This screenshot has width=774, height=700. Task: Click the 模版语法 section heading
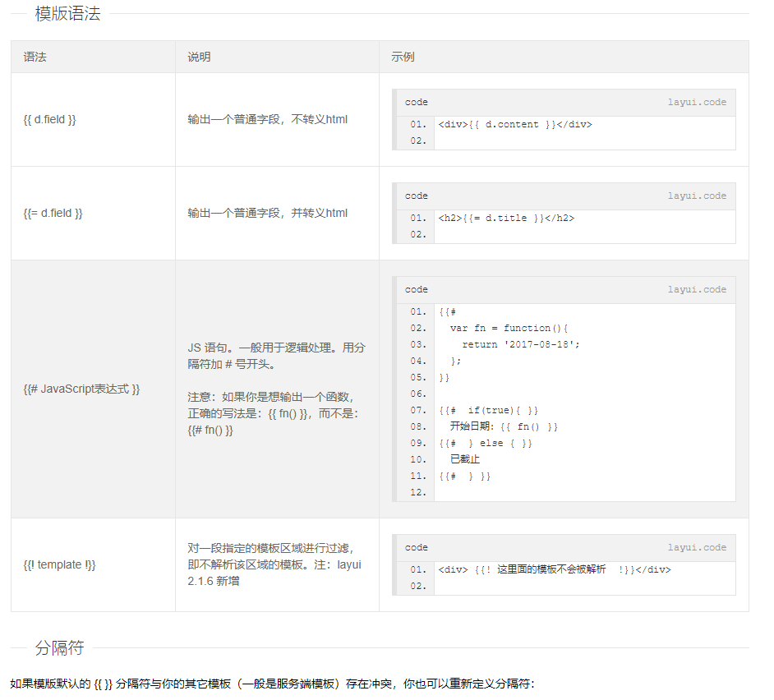67,14
